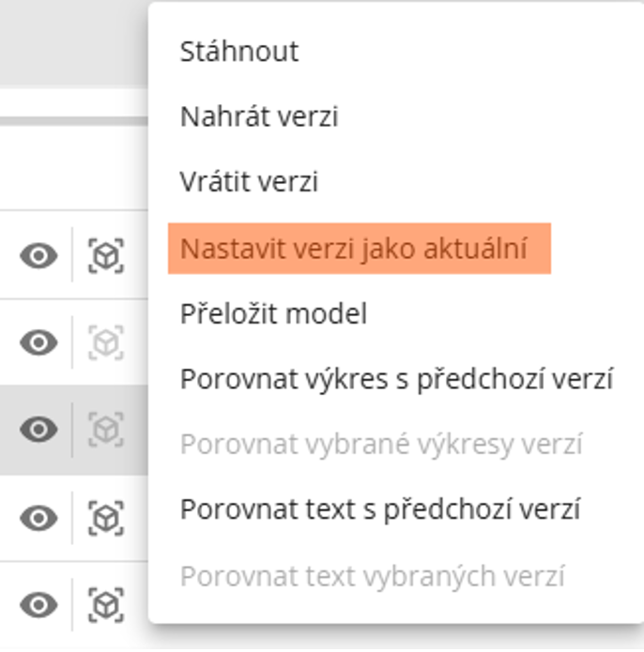Screen dimensions: 644x652
Task: Click Porovnat text s předchozí verzí
Action: 379,509
